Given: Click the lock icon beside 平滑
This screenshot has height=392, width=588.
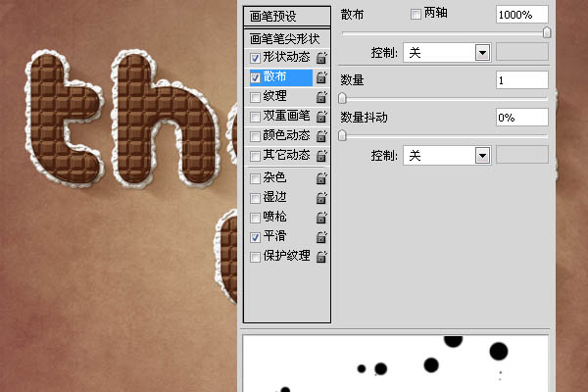Looking at the screenshot, I should click(x=321, y=237).
